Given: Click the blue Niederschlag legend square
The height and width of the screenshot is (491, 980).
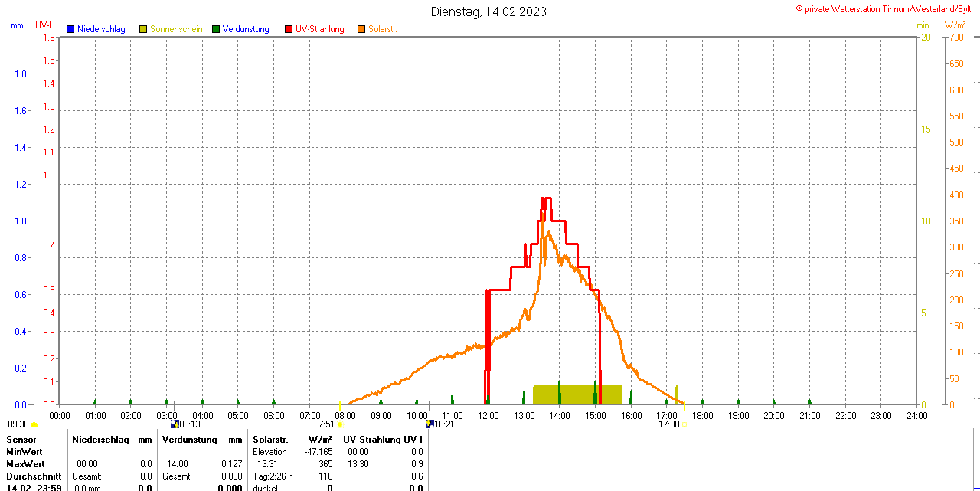Looking at the screenshot, I should point(70,29).
